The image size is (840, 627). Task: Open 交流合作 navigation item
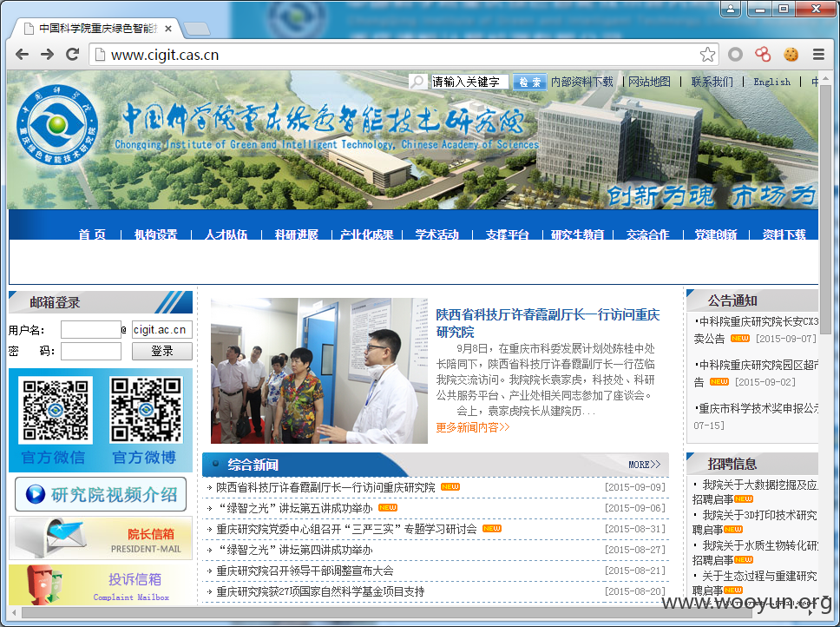[647, 234]
